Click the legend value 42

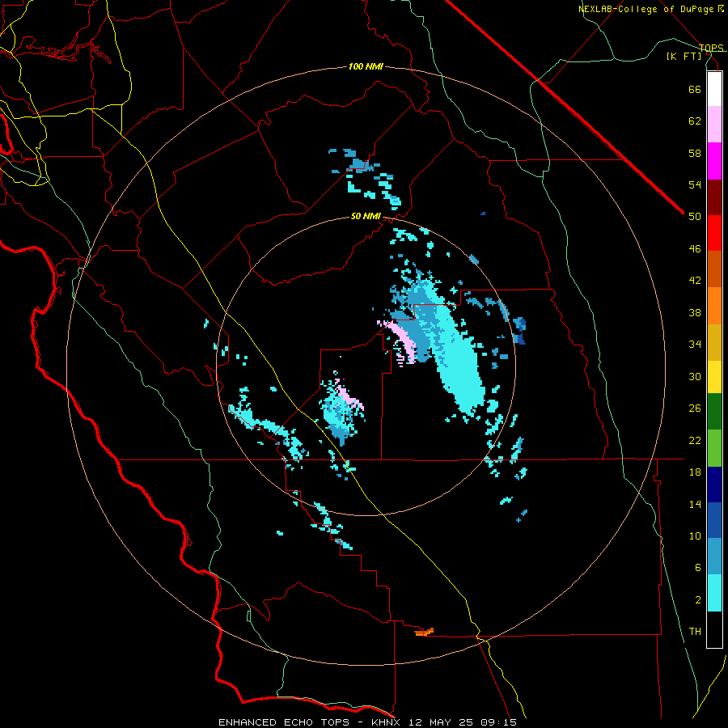(x=695, y=281)
